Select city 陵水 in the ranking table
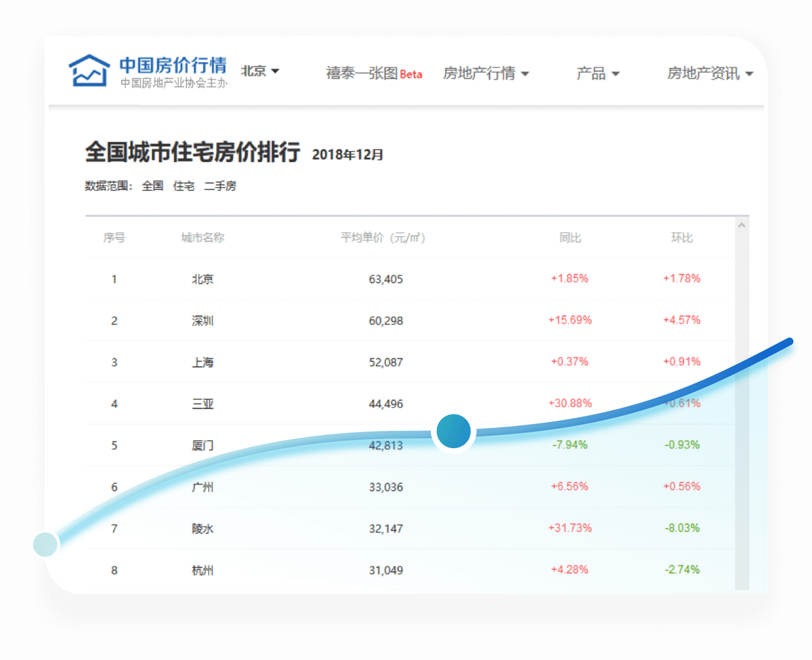The width and height of the screenshot is (812, 660). click(x=203, y=528)
